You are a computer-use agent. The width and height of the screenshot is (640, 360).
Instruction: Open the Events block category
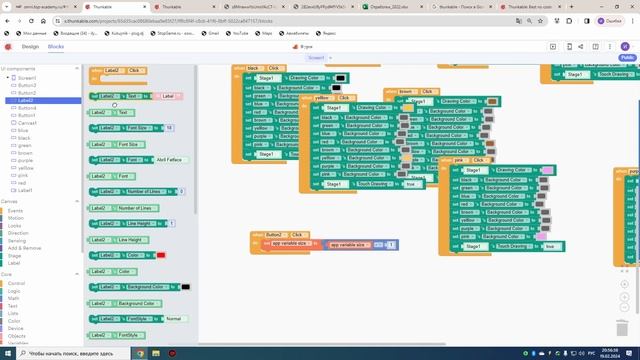coord(16,211)
